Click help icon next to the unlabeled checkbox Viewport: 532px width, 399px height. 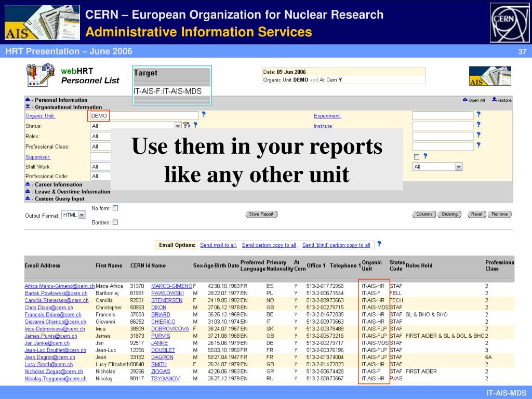pos(425,156)
